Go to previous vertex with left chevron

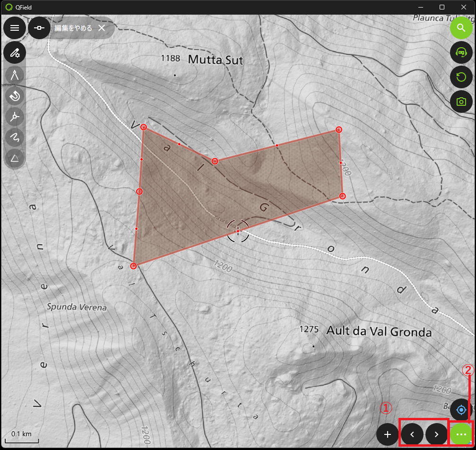pyautogui.click(x=412, y=434)
